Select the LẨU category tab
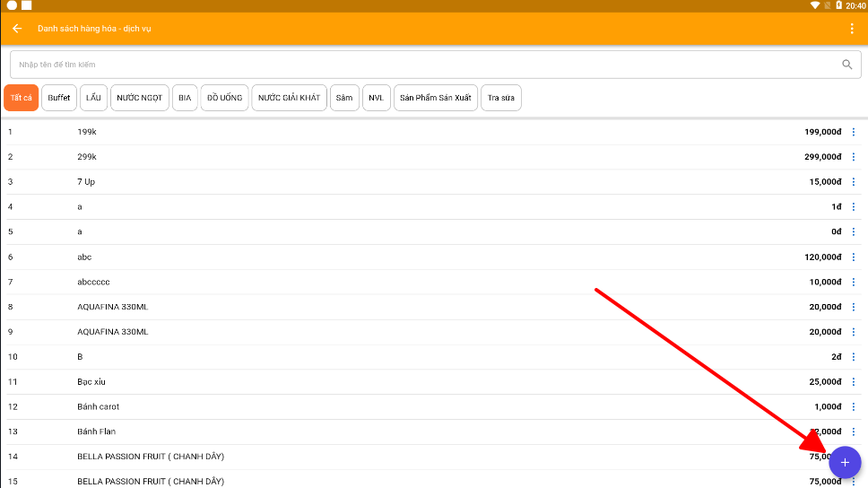868x488 pixels. [x=93, y=98]
